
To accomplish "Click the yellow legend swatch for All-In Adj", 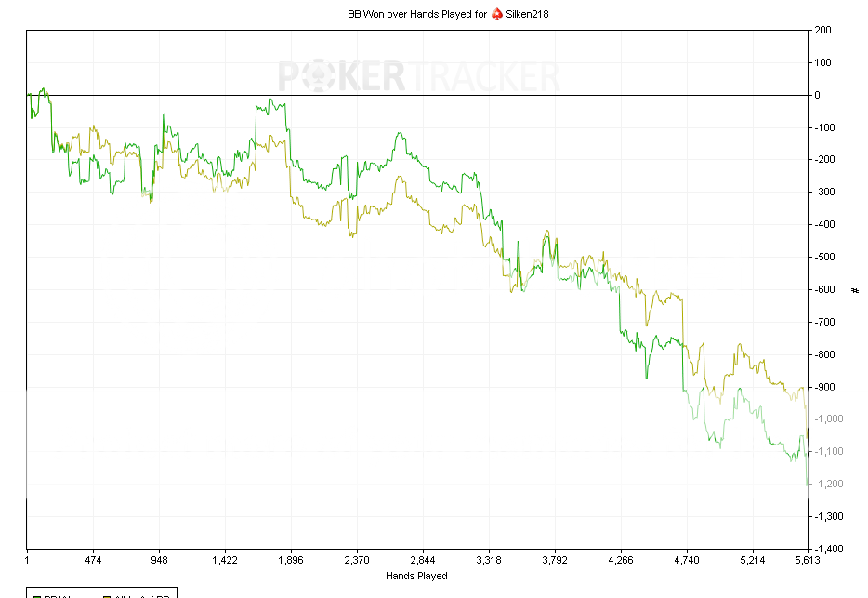I will point(106,595).
